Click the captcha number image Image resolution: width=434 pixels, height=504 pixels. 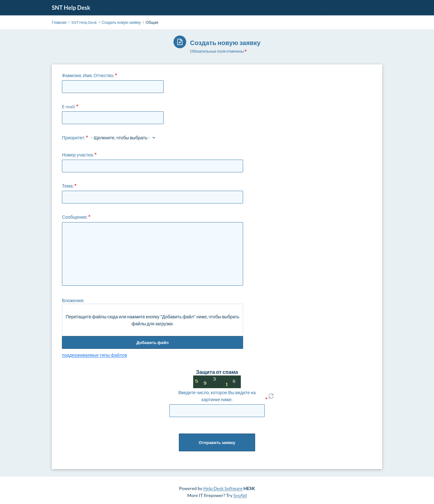coord(217,382)
